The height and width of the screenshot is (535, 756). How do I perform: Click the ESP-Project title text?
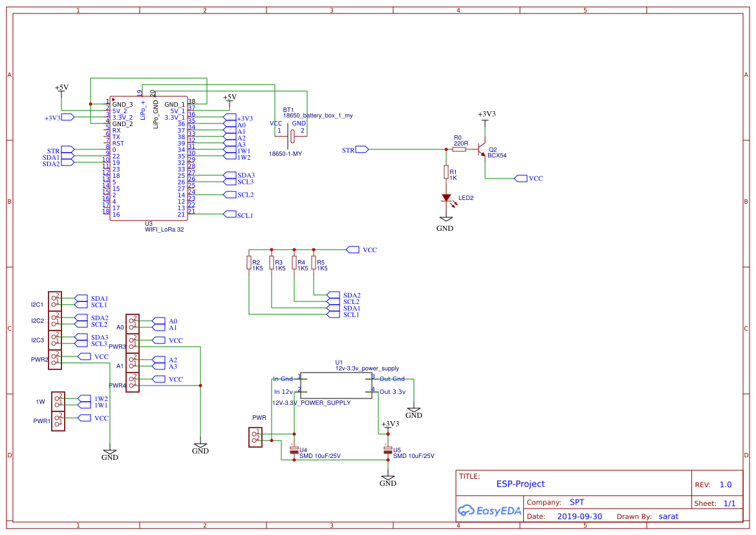pos(520,484)
